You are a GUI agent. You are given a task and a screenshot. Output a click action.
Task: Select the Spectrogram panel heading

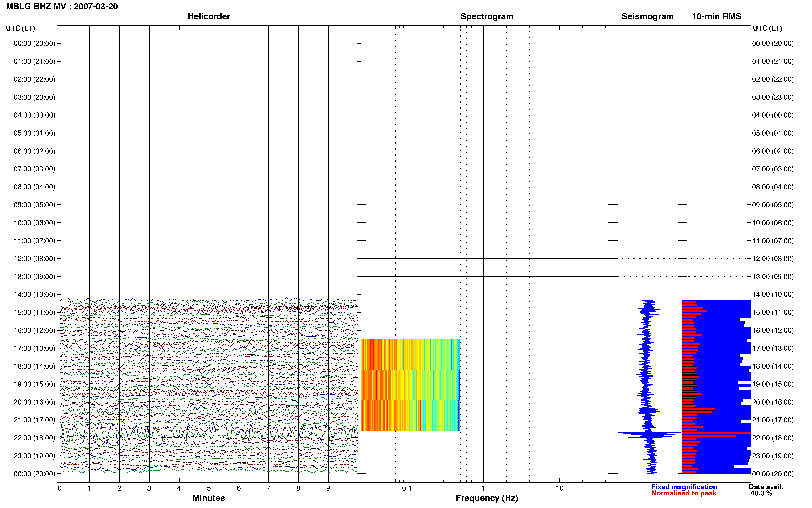point(487,16)
